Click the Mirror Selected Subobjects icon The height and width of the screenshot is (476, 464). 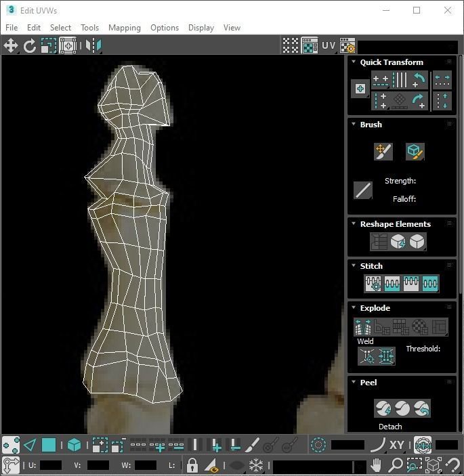[93, 46]
